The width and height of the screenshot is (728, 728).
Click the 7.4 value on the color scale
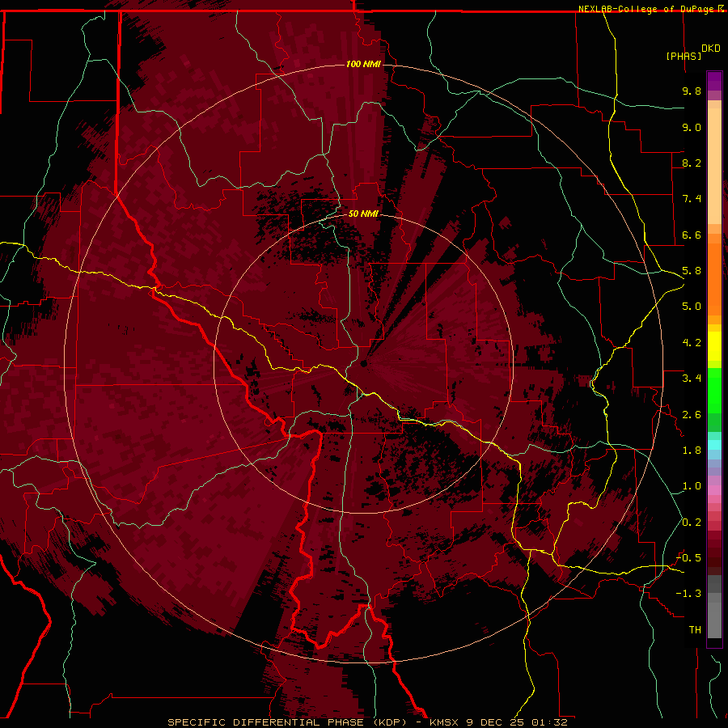(692, 199)
